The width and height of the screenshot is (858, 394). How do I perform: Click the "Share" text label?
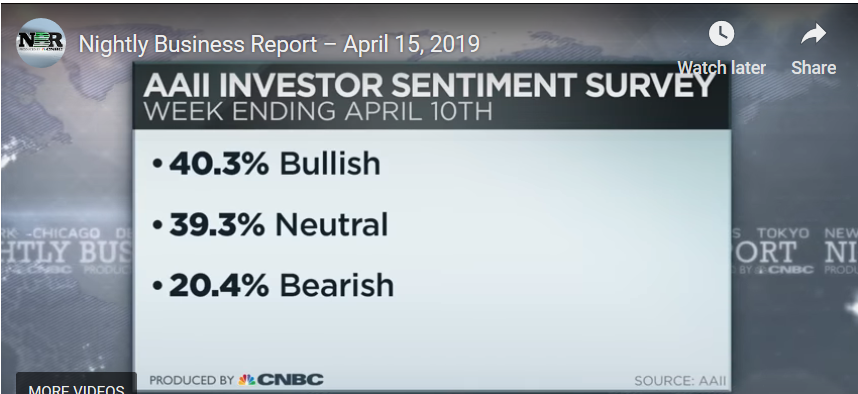coord(813,68)
